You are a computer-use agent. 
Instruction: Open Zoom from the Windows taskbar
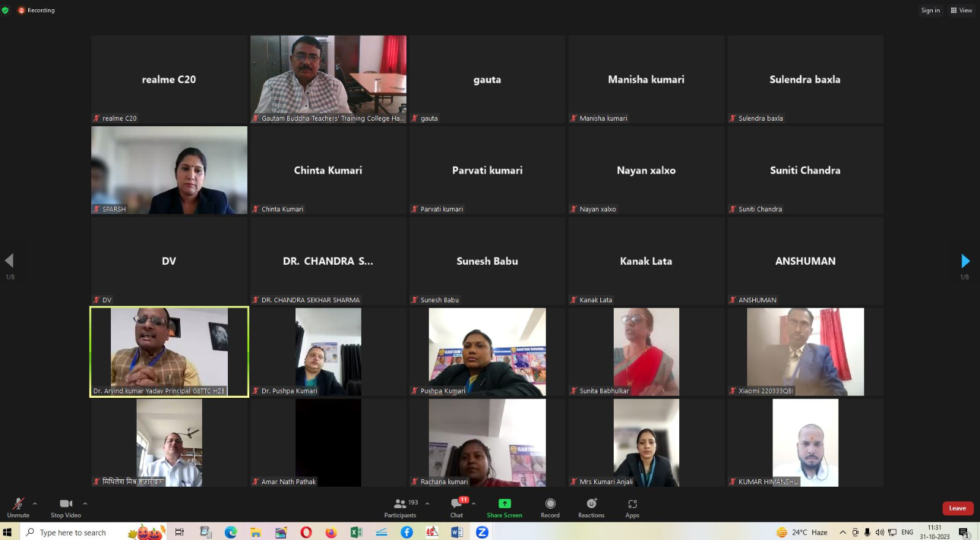click(x=482, y=532)
